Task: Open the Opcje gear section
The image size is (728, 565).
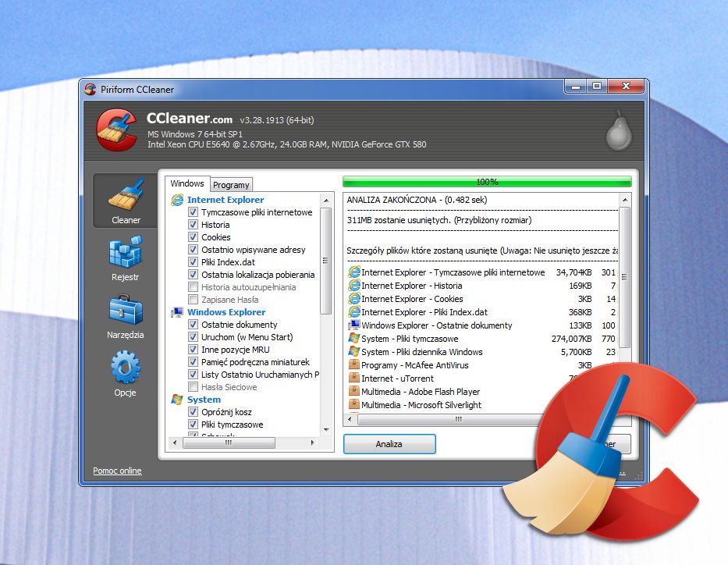Action: [x=126, y=374]
